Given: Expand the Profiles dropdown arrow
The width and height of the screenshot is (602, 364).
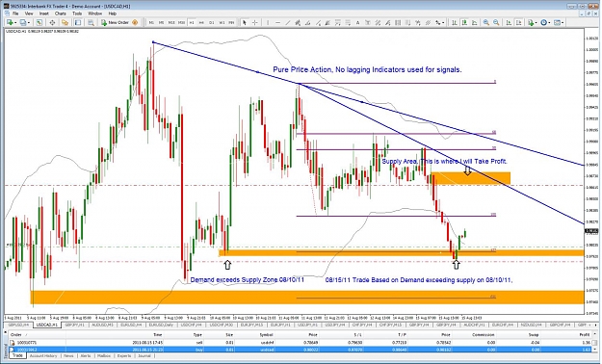Looking at the screenshot, I should click(29, 23).
